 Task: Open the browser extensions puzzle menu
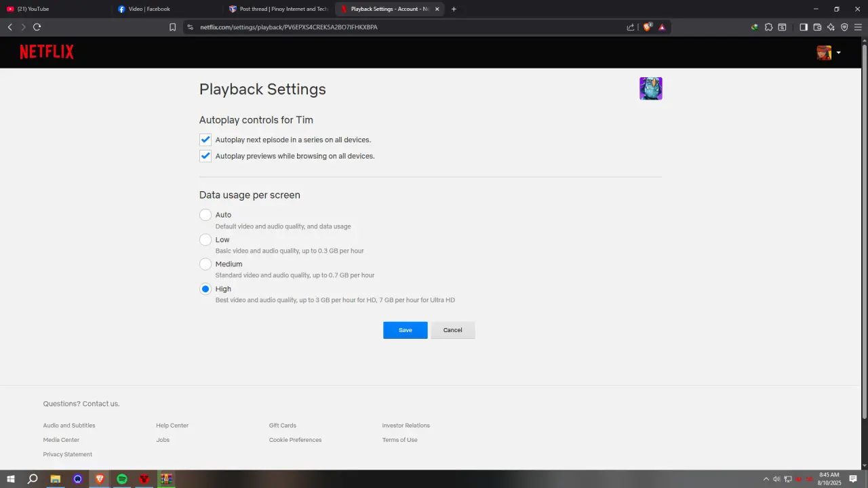click(x=768, y=27)
